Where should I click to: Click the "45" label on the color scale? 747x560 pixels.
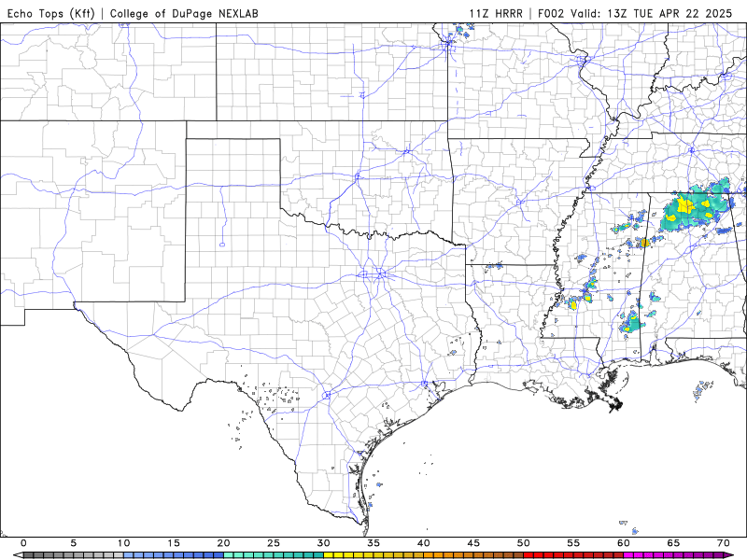coord(473,543)
